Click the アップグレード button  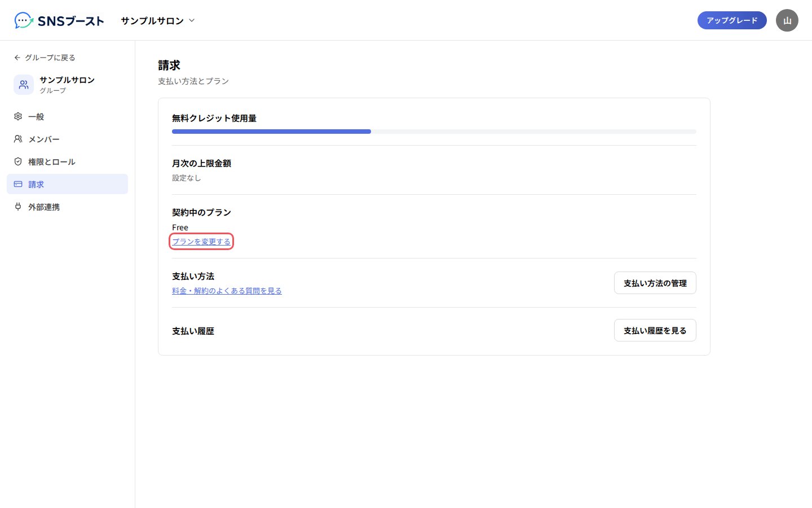coord(732,20)
